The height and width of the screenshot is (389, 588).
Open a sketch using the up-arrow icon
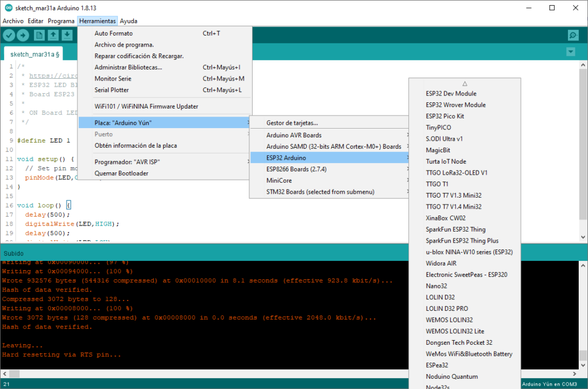[x=53, y=35]
